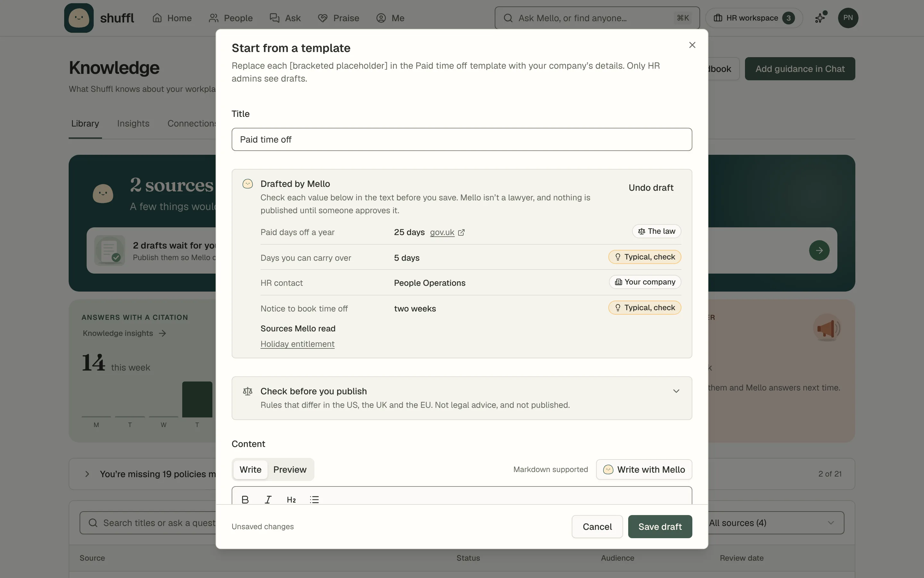Click Typical, check badge on carry over row
The image size is (924, 578).
click(645, 257)
